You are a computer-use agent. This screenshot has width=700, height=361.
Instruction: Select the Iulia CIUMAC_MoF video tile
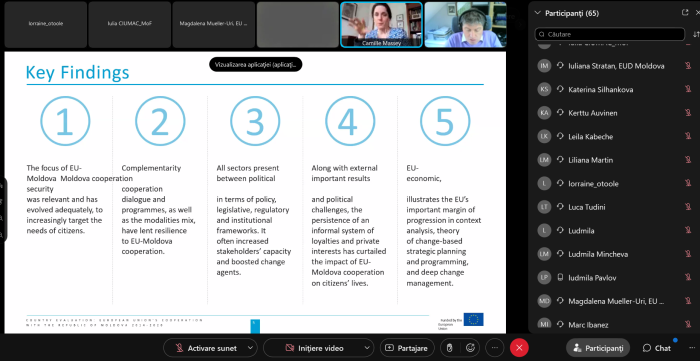[x=129, y=24]
